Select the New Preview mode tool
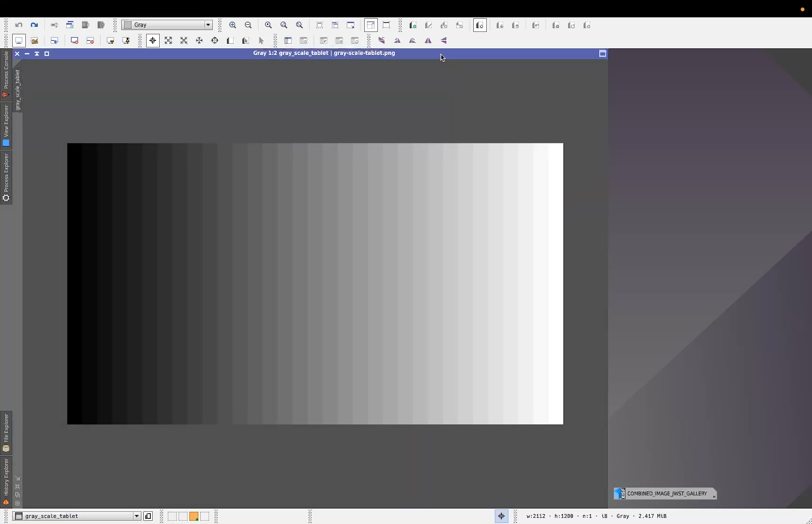This screenshot has width=812, height=524. click(x=230, y=40)
